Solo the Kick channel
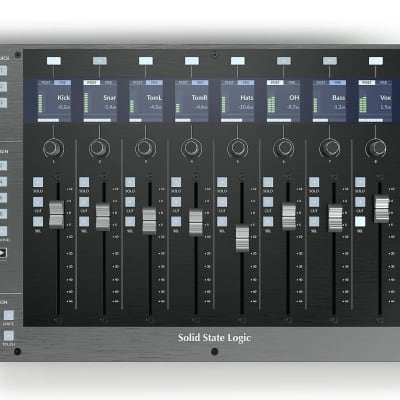400x400 pixels. (x=38, y=182)
